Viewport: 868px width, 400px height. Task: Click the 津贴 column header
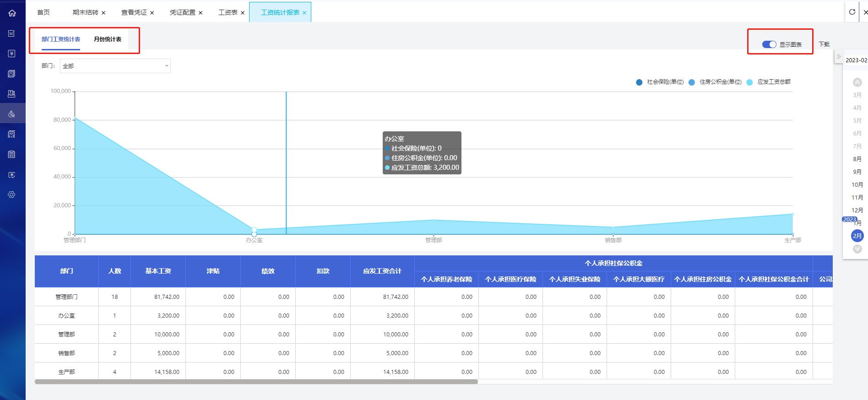coord(213,271)
